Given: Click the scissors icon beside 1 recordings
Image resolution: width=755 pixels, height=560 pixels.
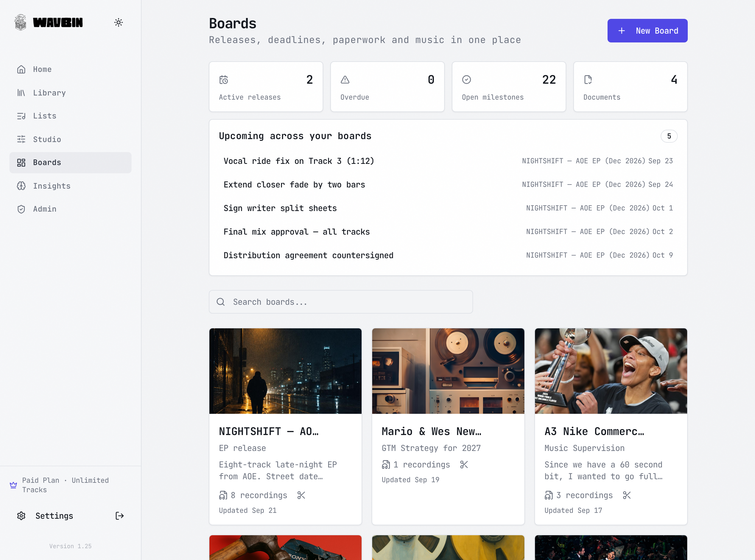Looking at the screenshot, I should [464, 465].
